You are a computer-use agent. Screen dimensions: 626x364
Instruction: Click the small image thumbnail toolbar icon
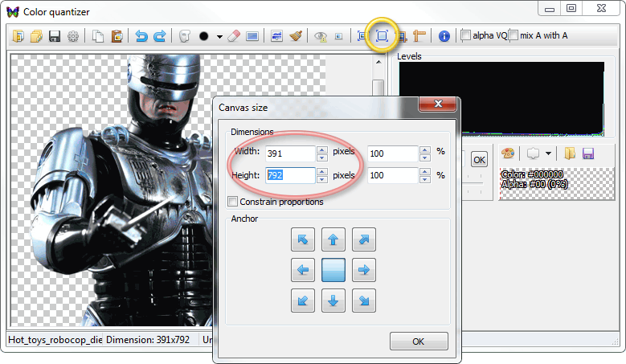pos(338,36)
